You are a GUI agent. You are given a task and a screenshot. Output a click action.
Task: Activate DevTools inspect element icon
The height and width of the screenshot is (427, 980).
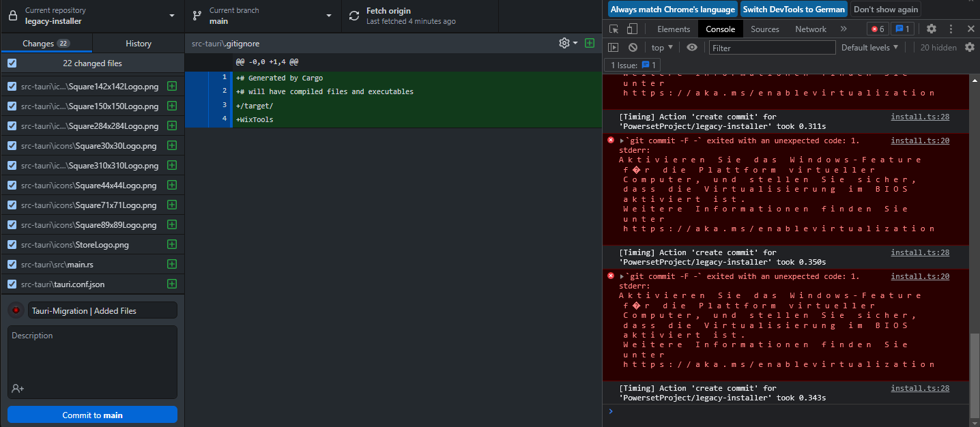click(614, 29)
